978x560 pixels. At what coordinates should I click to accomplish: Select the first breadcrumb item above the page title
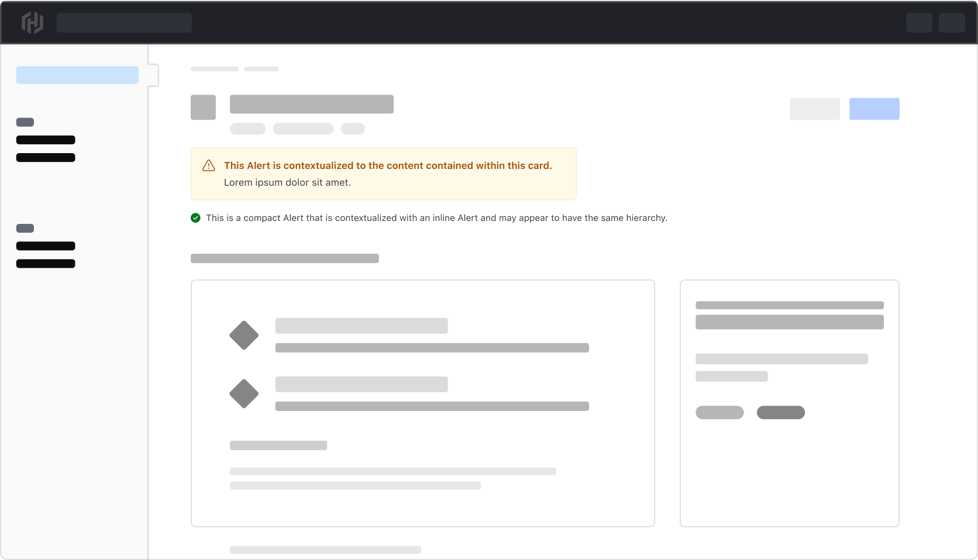point(214,68)
